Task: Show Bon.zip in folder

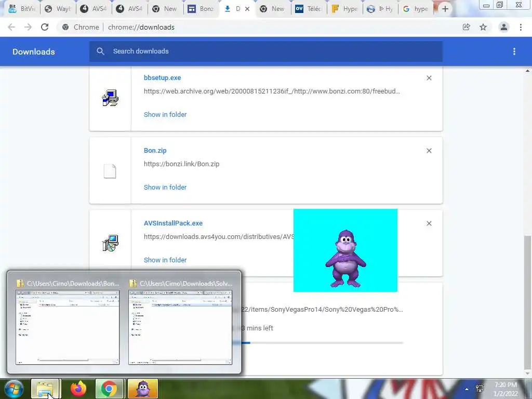Action: point(165,187)
